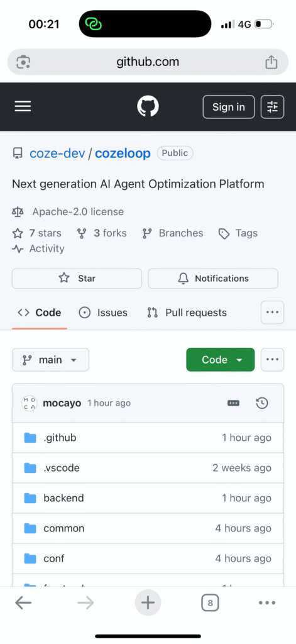Switch to the Issues tab
This screenshot has height=644, width=296.
click(102, 313)
